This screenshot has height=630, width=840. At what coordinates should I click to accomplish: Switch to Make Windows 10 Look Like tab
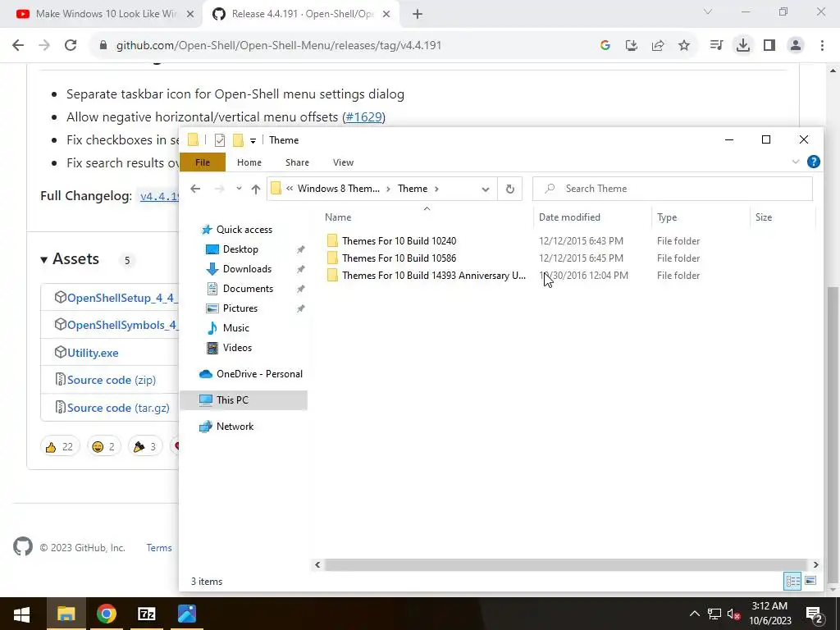pyautogui.click(x=106, y=14)
